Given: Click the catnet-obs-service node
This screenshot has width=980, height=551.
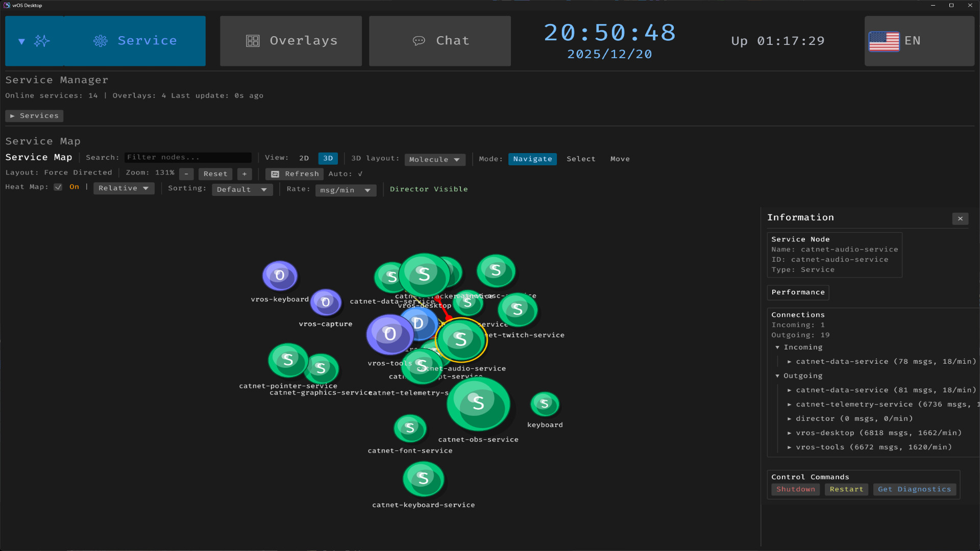Looking at the screenshot, I should click(x=478, y=404).
